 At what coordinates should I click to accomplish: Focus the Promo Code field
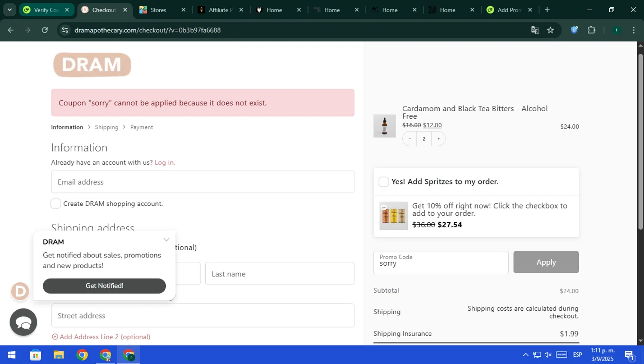[x=441, y=263]
